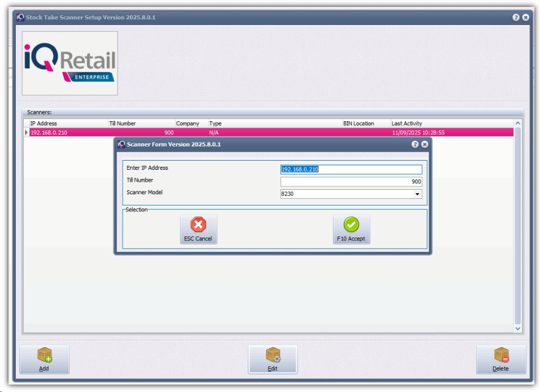Screen dimensions: 540x392
Task: Open help for Stock Take Scanner Setup
Action: pyautogui.click(x=515, y=17)
